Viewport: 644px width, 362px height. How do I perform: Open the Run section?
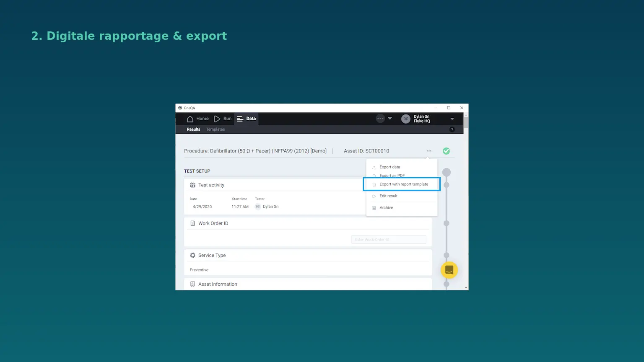[223, 119]
